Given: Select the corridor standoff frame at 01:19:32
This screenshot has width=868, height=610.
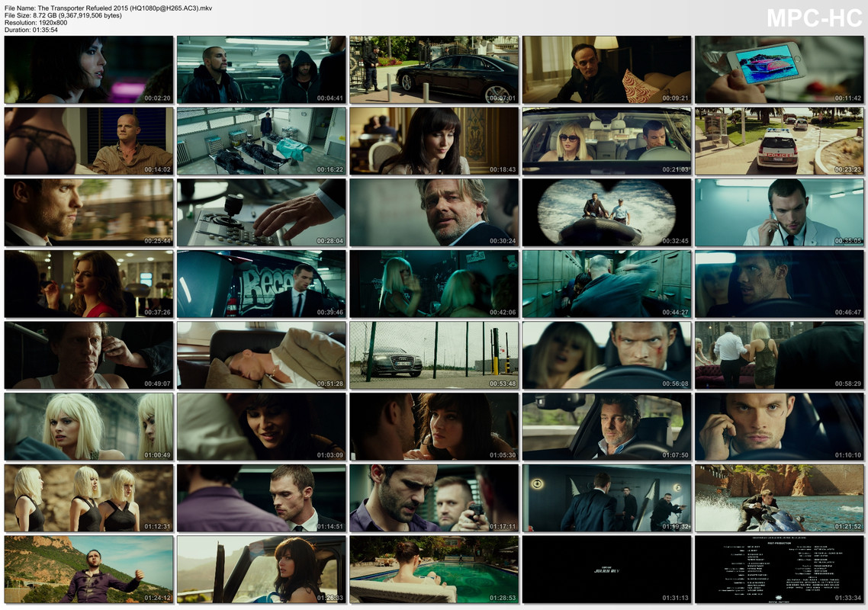Looking at the screenshot, I should (606, 498).
